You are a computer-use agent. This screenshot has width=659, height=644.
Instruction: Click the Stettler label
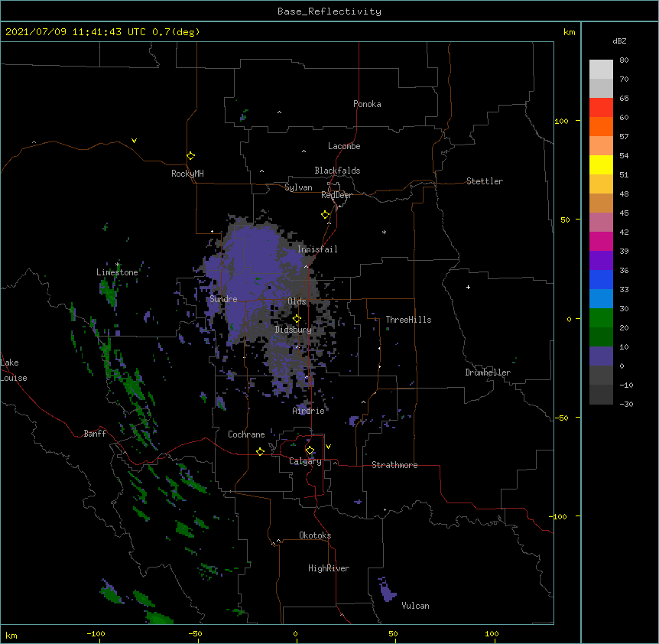click(485, 181)
